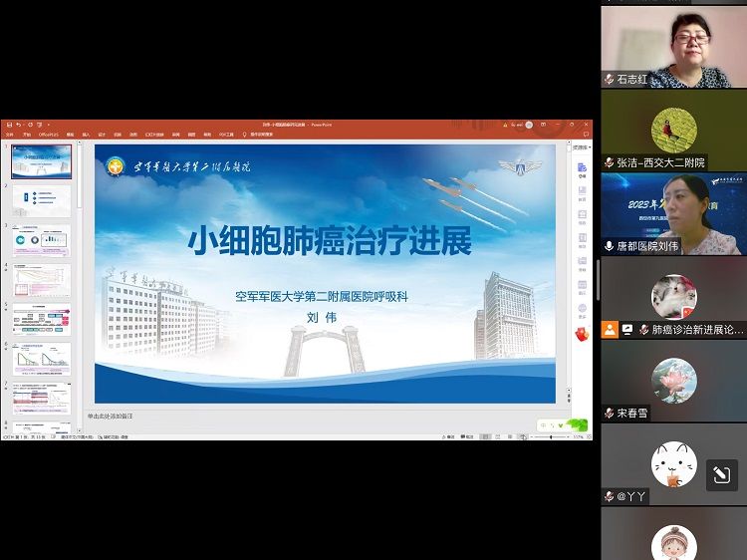Image resolution: width=747 pixels, height=560 pixels.
Task: Select slide 2 thumbnail in the slide panel
Action: (42, 201)
